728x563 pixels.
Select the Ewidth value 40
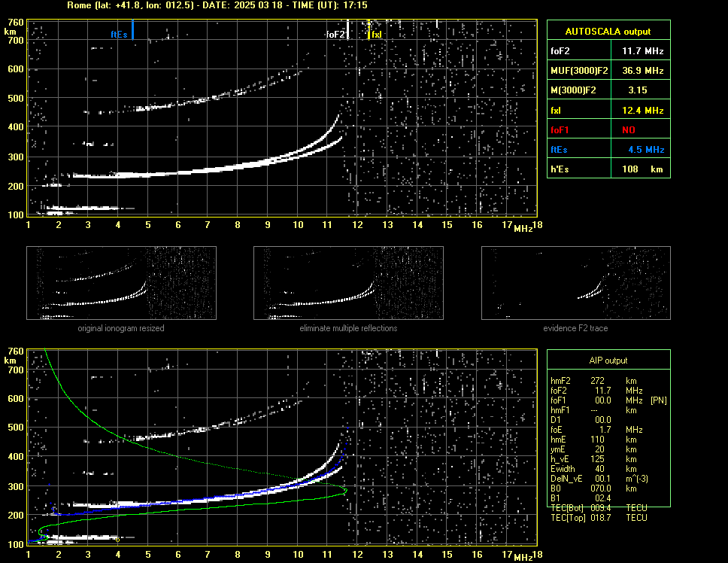(599, 469)
